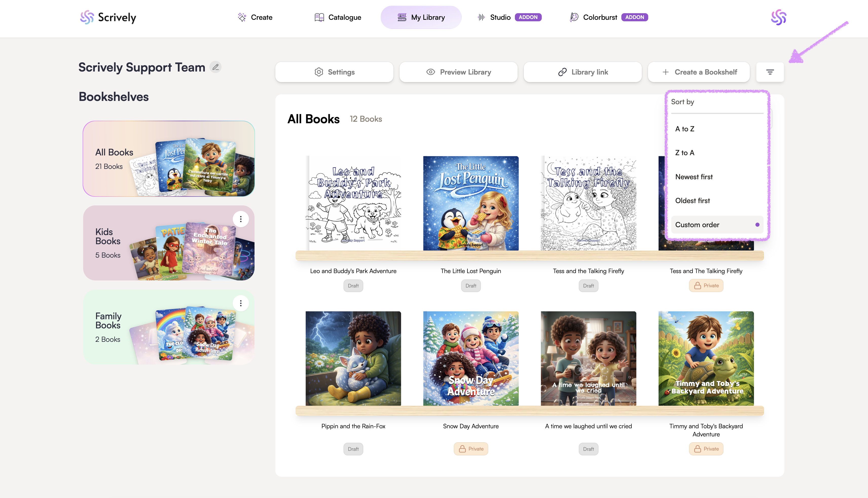
Task: Click the Settings gear button
Action: (x=334, y=72)
